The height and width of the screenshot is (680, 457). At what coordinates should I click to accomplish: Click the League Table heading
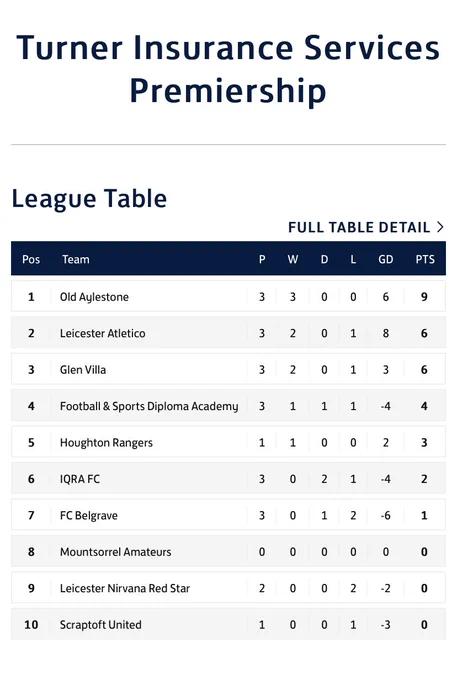[89, 199]
